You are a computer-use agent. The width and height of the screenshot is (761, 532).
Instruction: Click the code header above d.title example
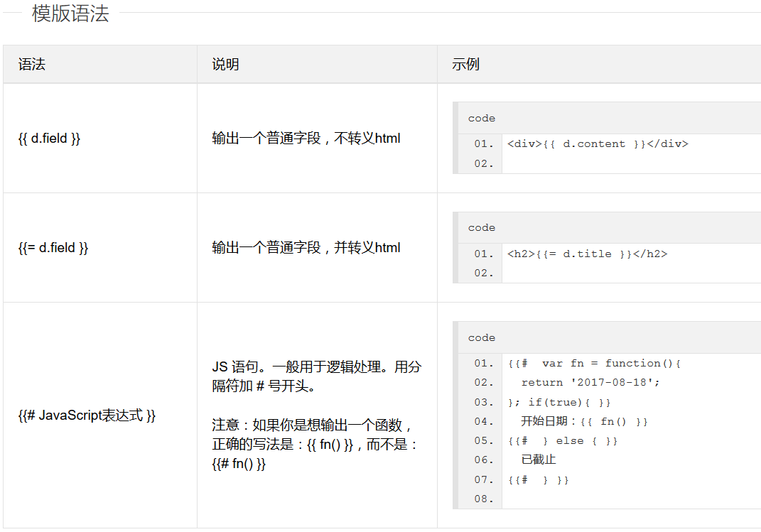click(x=609, y=227)
